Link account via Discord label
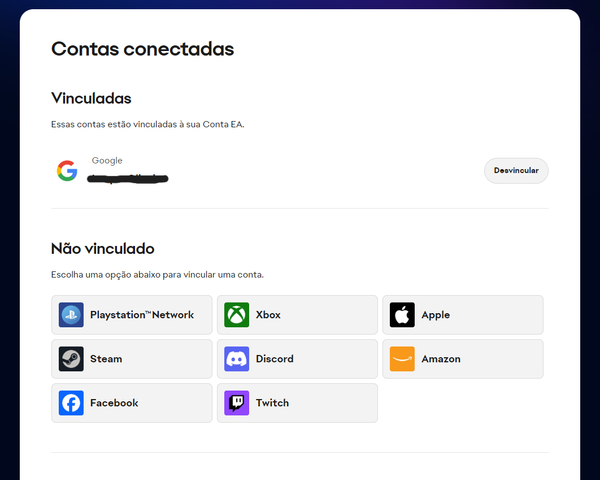The image size is (600, 480). click(275, 359)
